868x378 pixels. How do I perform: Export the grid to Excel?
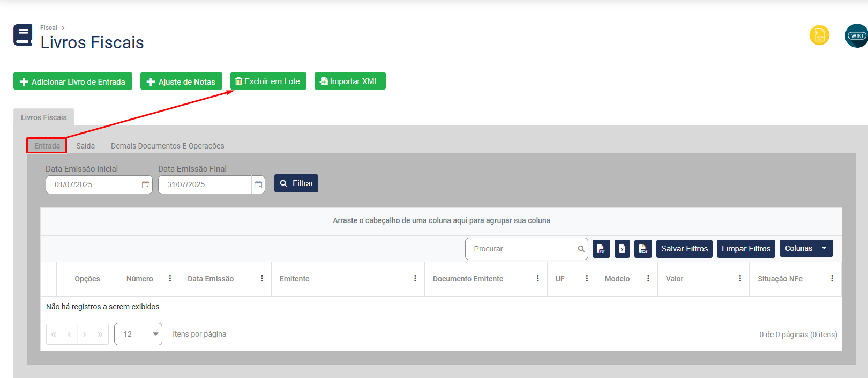coord(622,249)
